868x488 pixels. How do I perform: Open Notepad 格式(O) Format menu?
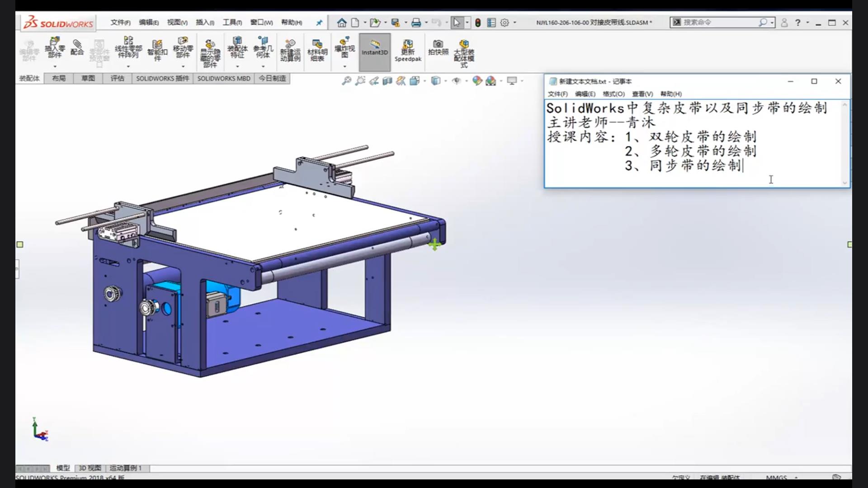pyautogui.click(x=613, y=94)
